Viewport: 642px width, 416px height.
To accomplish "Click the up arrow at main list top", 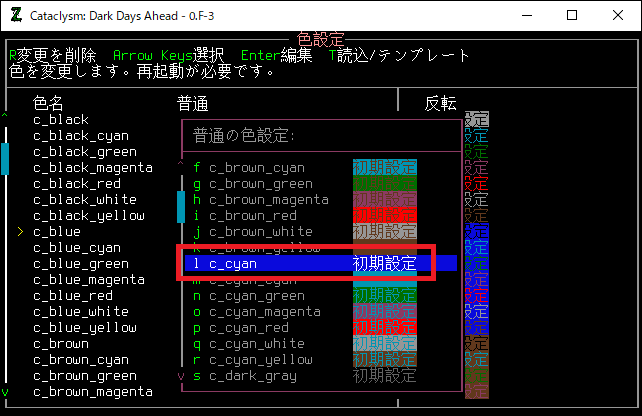I will click(5, 116).
